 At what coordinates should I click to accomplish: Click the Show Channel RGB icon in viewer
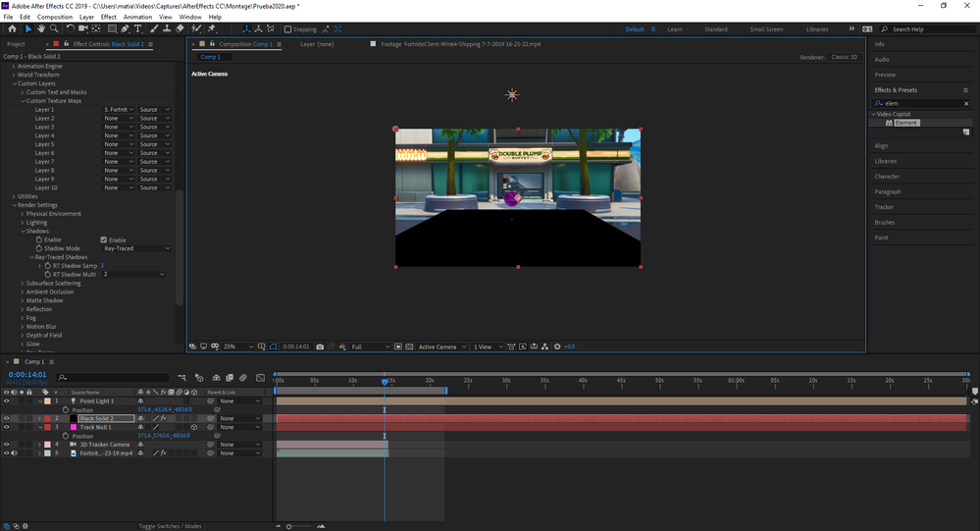point(342,346)
